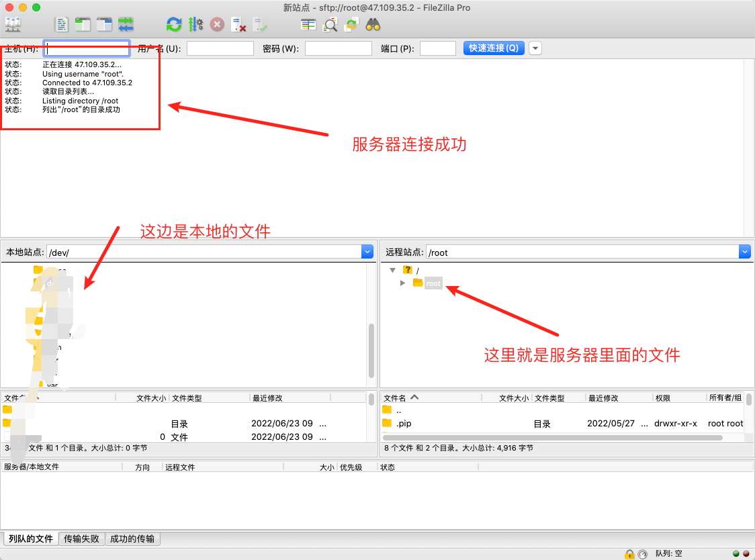Click the red activity indicator light
The height and width of the screenshot is (560, 755).
tap(746, 554)
